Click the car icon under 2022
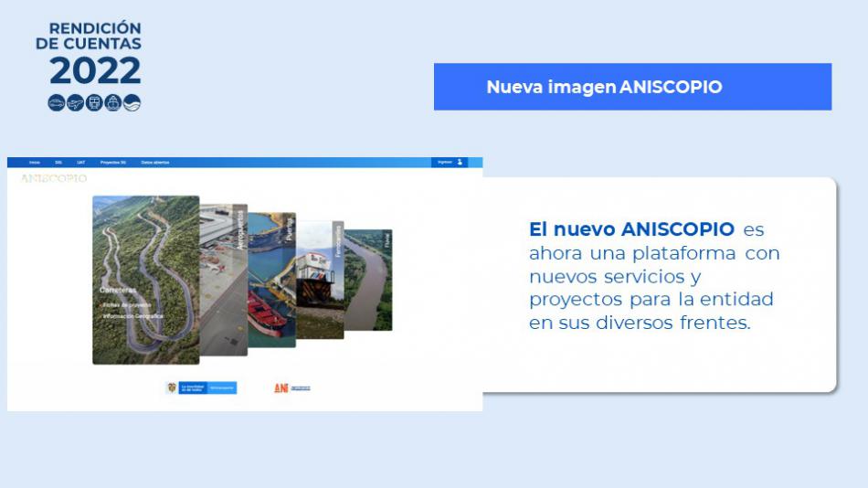The height and width of the screenshot is (488, 868). tap(57, 103)
